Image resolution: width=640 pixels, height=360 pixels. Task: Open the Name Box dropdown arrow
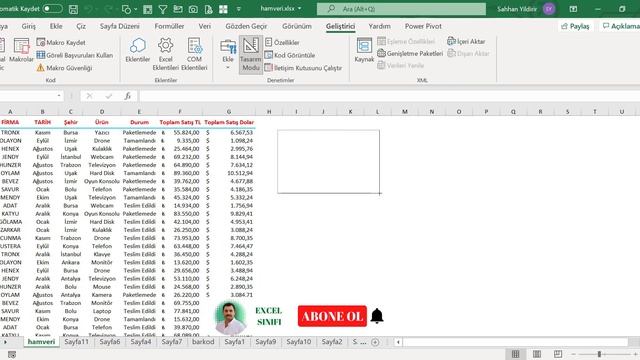[x=59, y=96]
